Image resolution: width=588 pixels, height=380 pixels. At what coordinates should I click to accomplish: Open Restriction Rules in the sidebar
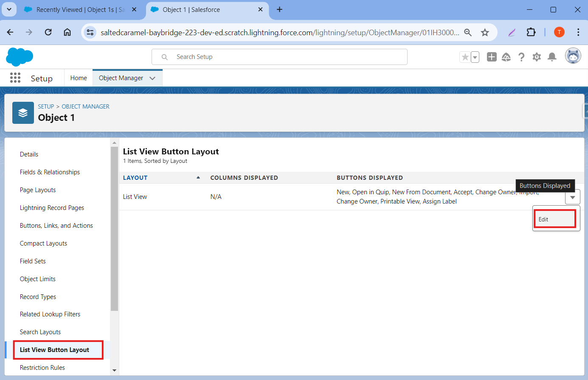point(42,368)
